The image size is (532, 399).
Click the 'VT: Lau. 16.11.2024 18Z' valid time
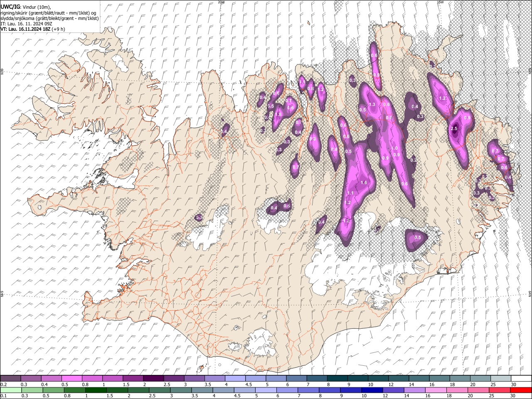(25, 29)
